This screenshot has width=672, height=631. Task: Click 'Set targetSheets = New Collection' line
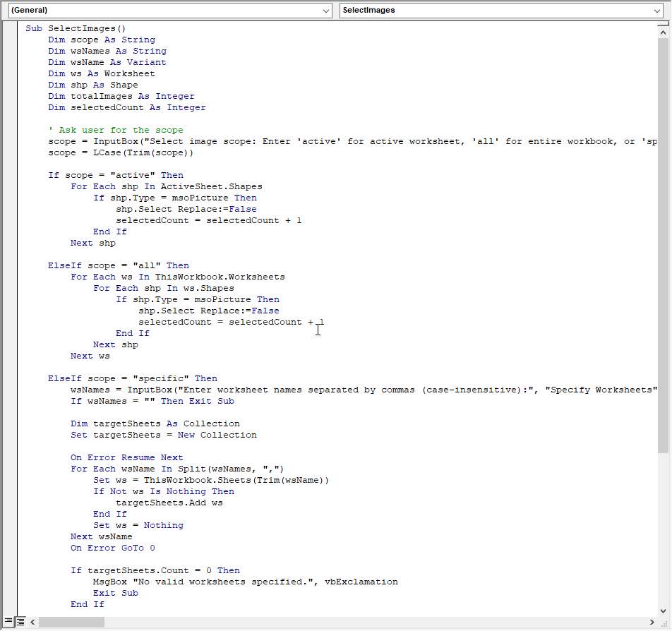coord(164,435)
